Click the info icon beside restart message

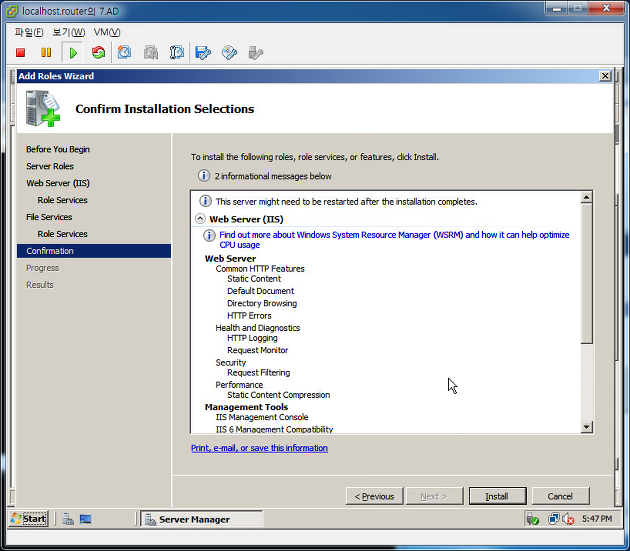(x=205, y=201)
